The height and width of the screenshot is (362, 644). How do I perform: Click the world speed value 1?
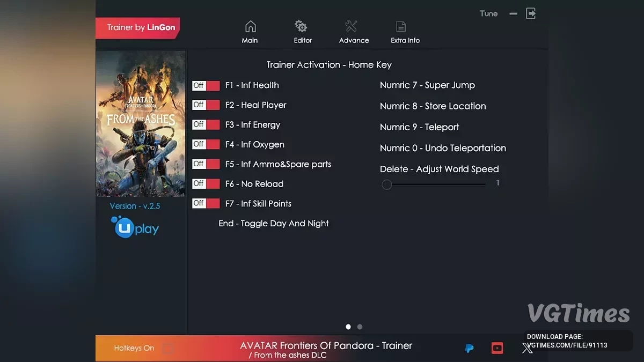coord(497,183)
